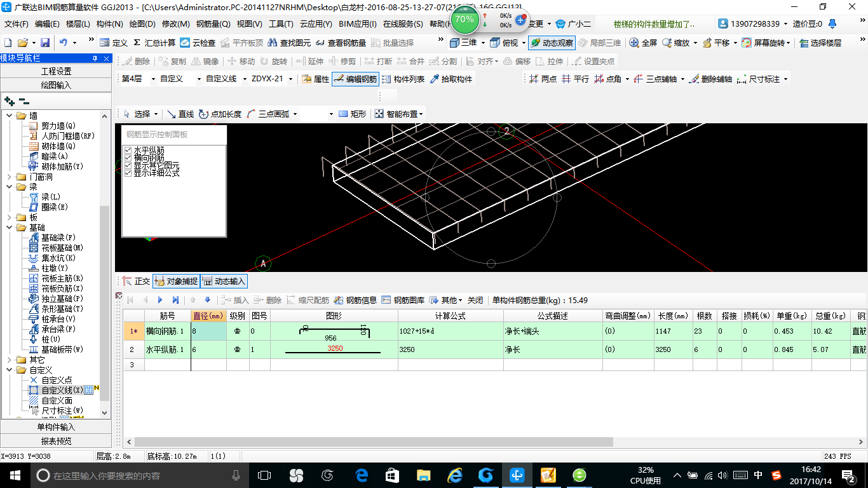Open 钢筋信息 rebar info
The height and width of the screenshot is (488, 868).
click(x=355, y=300)
